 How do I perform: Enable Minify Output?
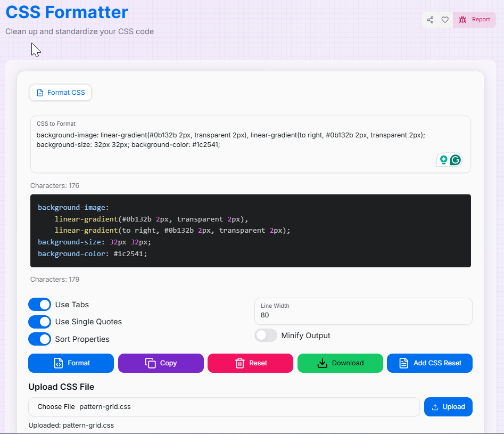click(x=266, y=335)
